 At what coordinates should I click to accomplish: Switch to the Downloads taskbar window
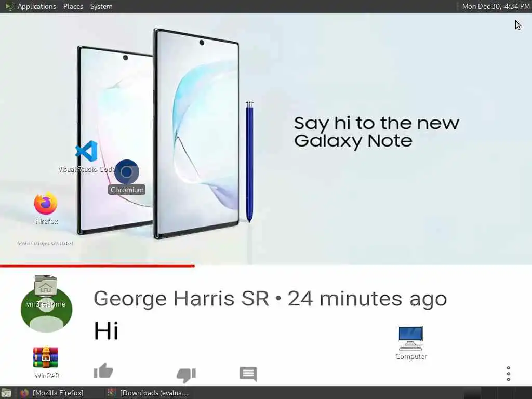pos(148,393)
